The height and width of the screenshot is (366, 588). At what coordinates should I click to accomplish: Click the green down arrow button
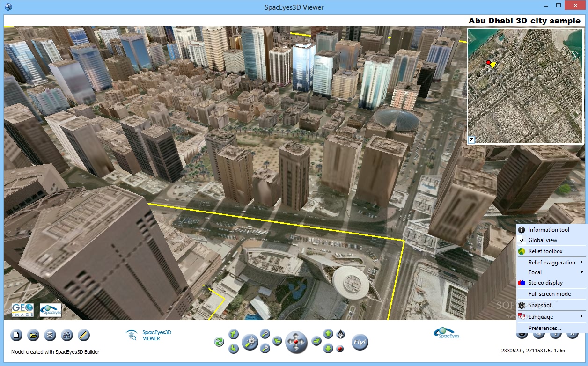tap(328, 349)
